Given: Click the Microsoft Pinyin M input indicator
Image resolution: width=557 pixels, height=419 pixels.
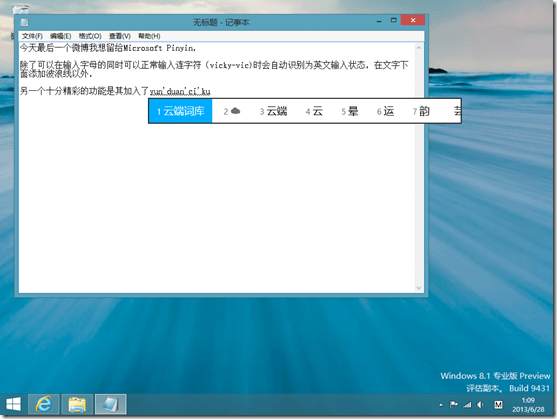Looking at the screenshot, I should 498,404.
